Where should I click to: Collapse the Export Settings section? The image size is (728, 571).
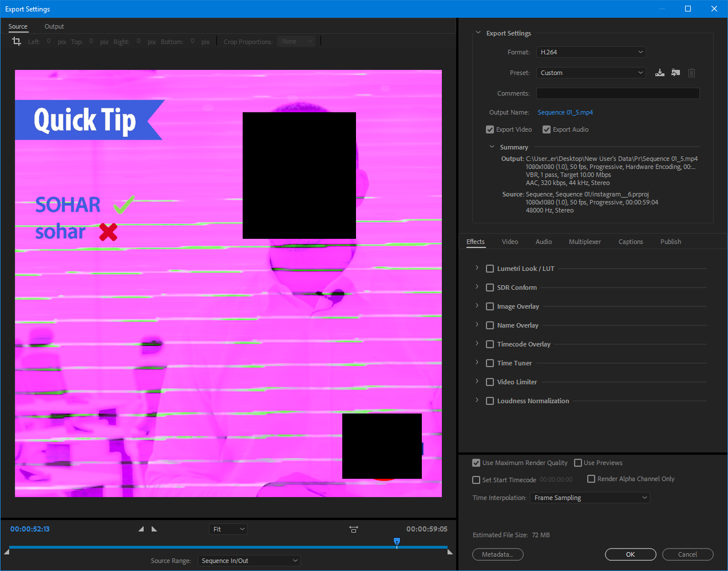coord(478,33)
